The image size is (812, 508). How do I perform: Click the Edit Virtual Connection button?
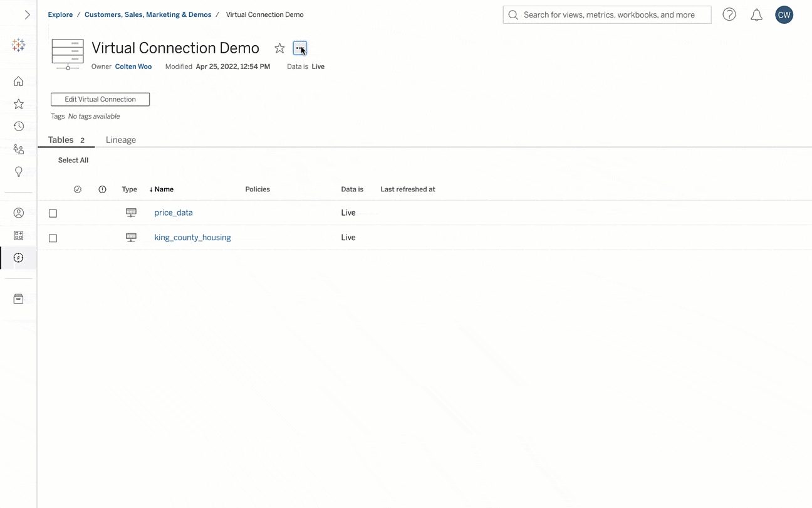[100, 99]
